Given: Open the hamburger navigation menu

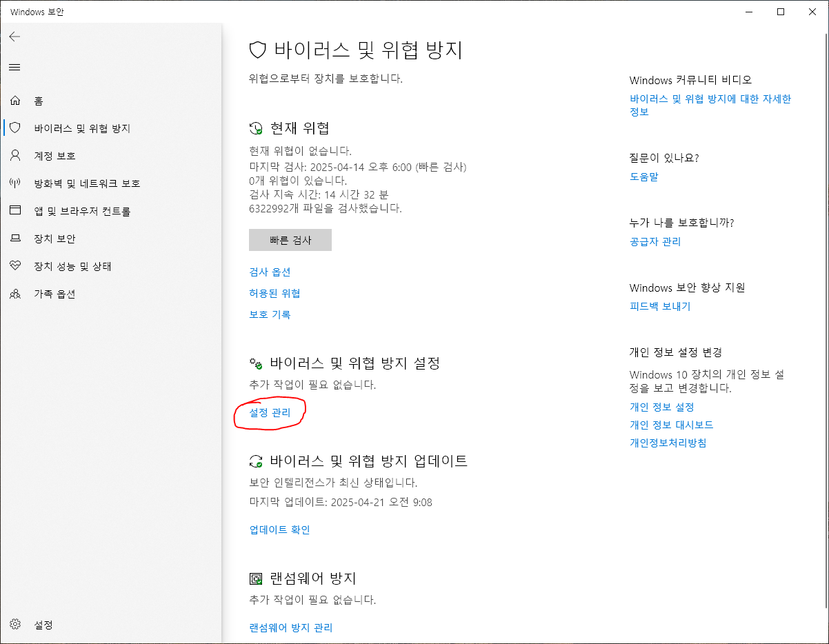Looking at the screenshot, I should 14,67.
